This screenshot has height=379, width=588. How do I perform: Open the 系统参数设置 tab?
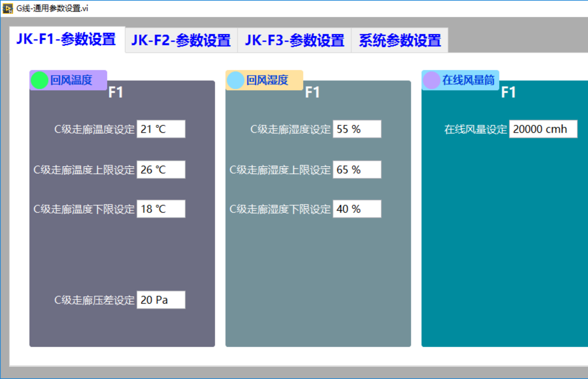400,40
